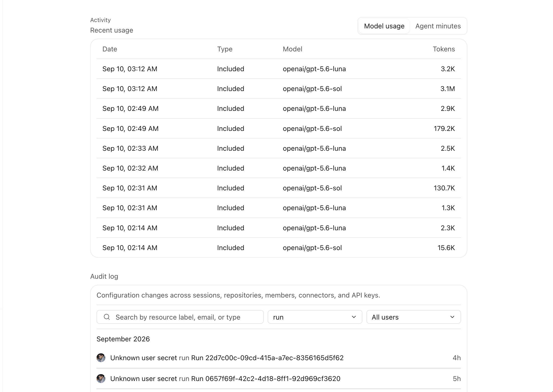Click the Model column header
The image size is (553, 392).
pos(292,49)
